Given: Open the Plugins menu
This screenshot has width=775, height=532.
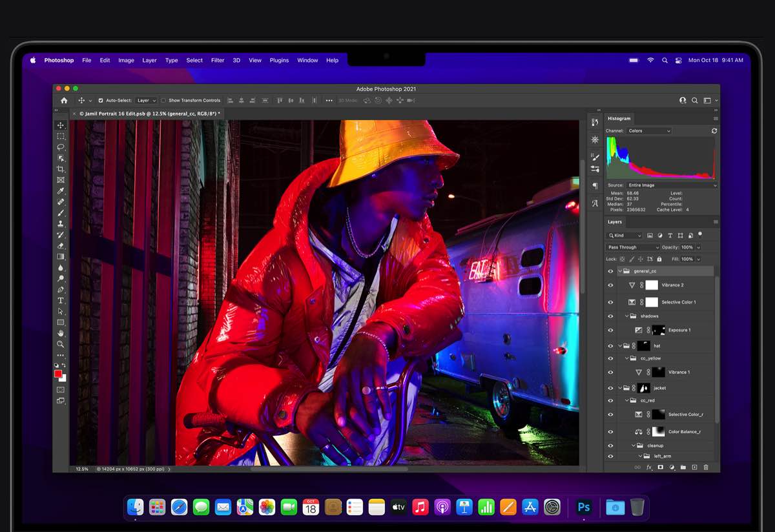Looking at the screenshot, I should [x=279, y=60].
